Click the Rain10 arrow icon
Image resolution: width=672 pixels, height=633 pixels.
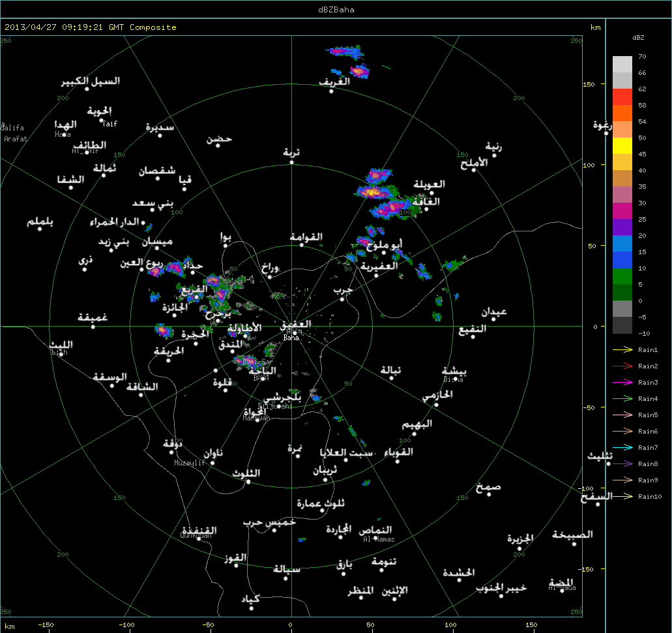622,496
